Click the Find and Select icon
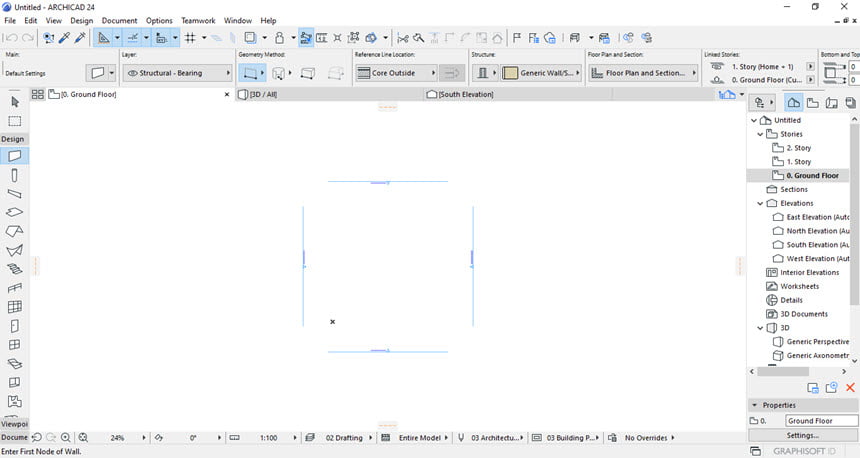 49,38
